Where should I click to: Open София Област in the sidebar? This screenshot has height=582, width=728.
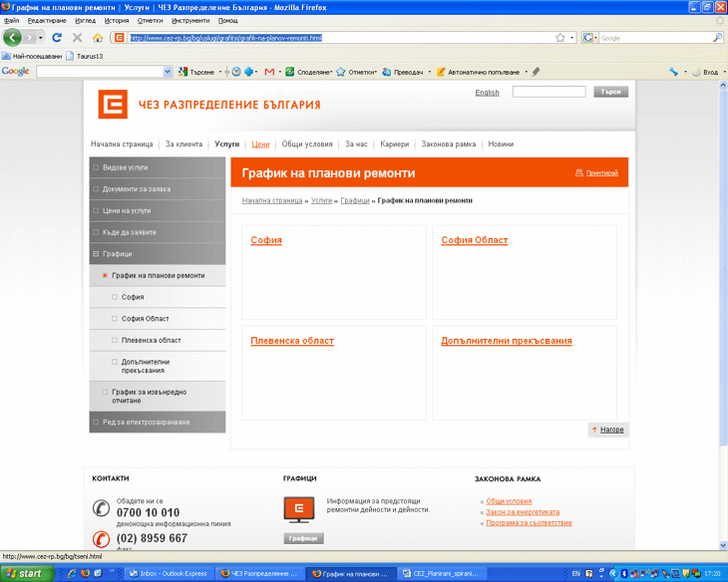coord(146,319)
